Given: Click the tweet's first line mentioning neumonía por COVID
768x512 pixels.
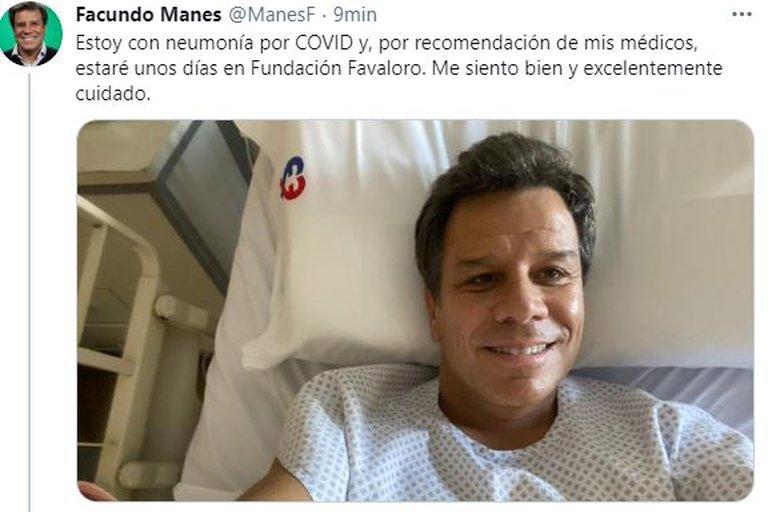Looking at the screenshot, I should pos(386,43).
